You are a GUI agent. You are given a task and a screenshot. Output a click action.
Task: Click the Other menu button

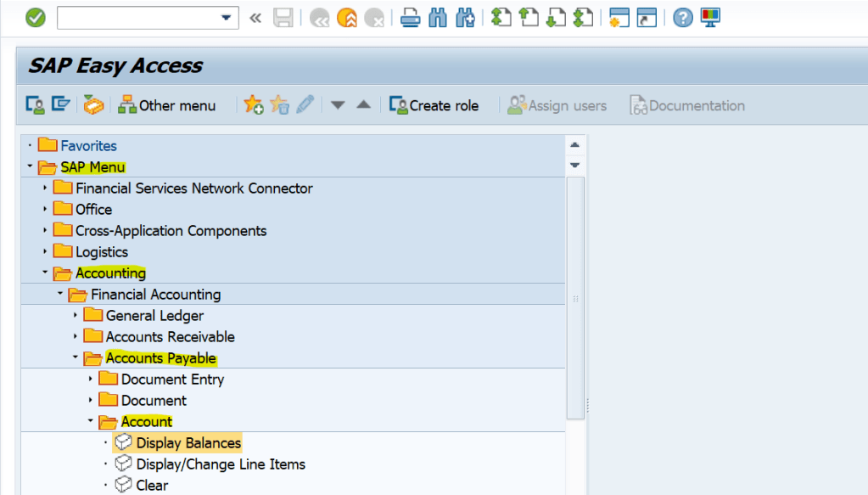point(166,105)
